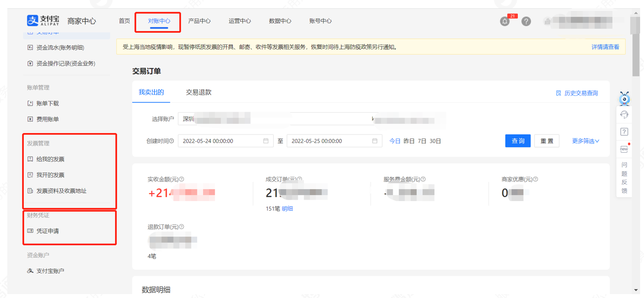The width and height of the screenshot is (644, 298).
Task: Click the 重置 button
Action: point(547,141)
